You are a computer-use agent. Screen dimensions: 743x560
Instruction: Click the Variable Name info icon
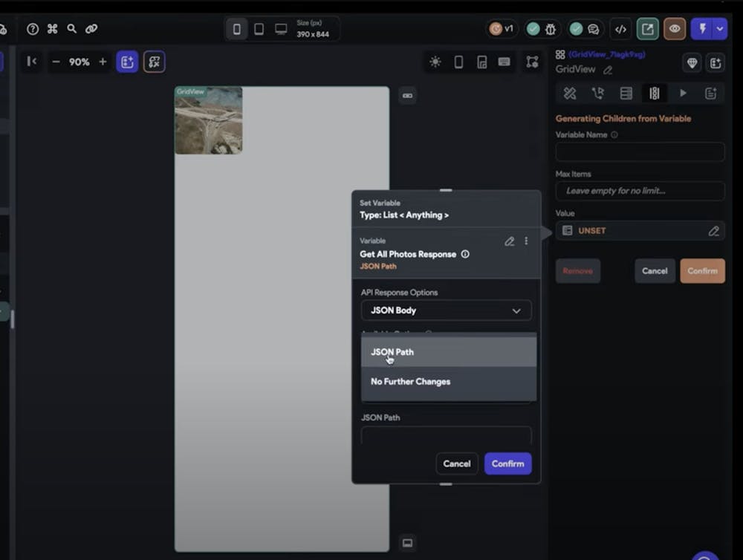coord(614,135)
